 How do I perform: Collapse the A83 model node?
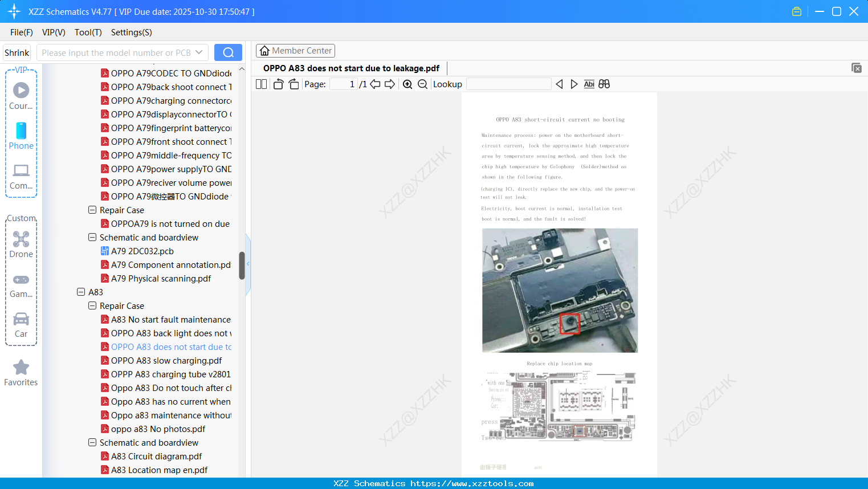pos(81,292)
